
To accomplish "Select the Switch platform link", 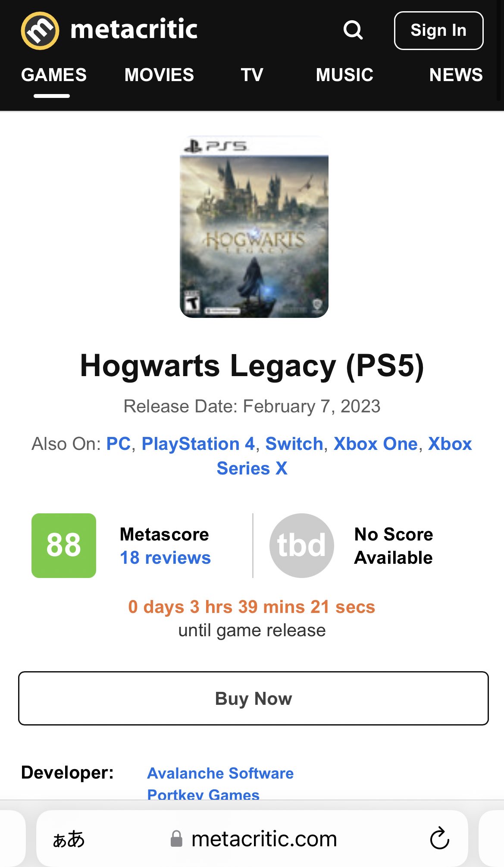I will click(x=294, y=444).
